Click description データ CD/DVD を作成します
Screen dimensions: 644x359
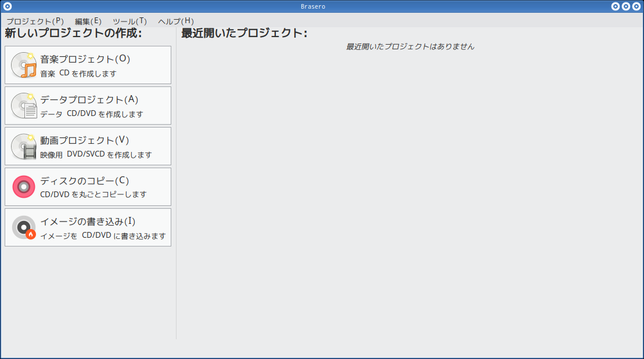coord(92,114)
